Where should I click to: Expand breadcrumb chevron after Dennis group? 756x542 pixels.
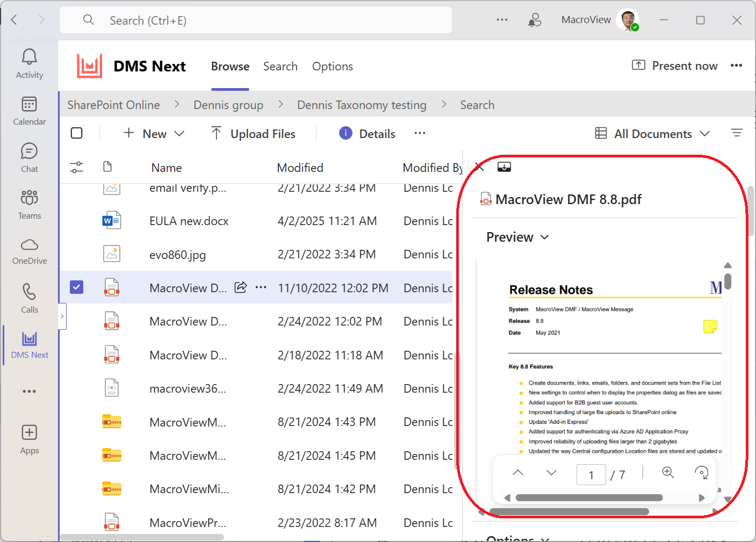[280, 104]
